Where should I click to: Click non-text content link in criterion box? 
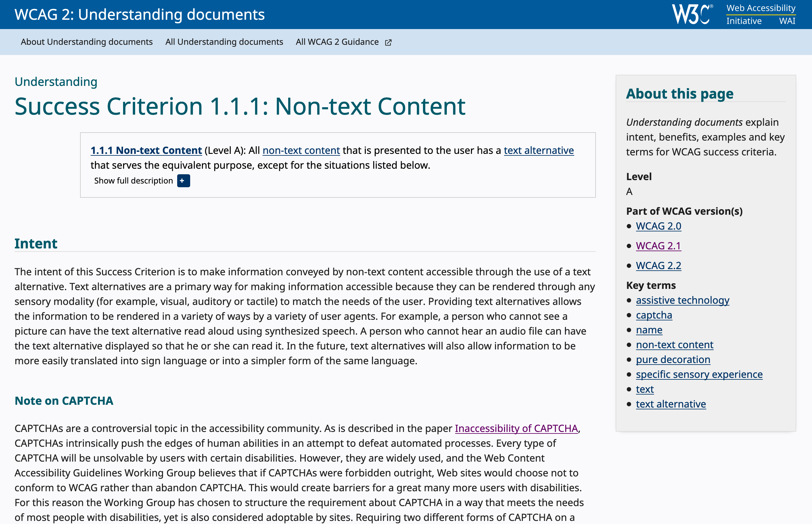click(x=301, y=150)
